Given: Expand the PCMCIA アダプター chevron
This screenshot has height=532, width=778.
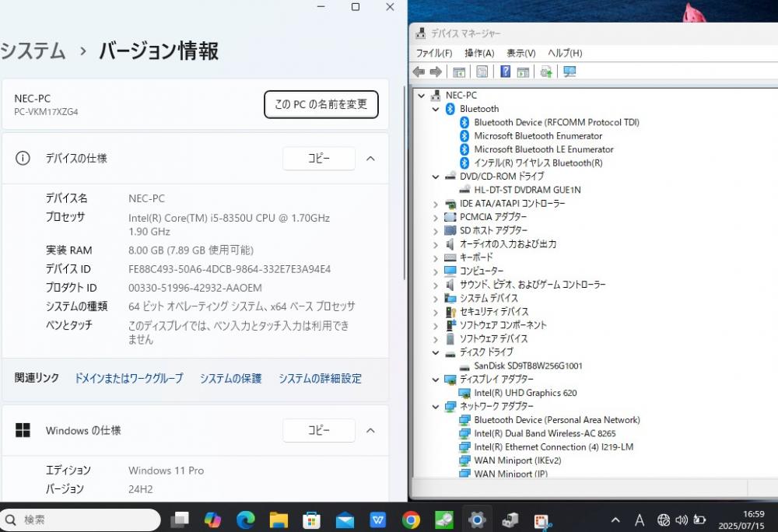Looking at the screenshot, I should pyautogui.click(x=436, y=217).
